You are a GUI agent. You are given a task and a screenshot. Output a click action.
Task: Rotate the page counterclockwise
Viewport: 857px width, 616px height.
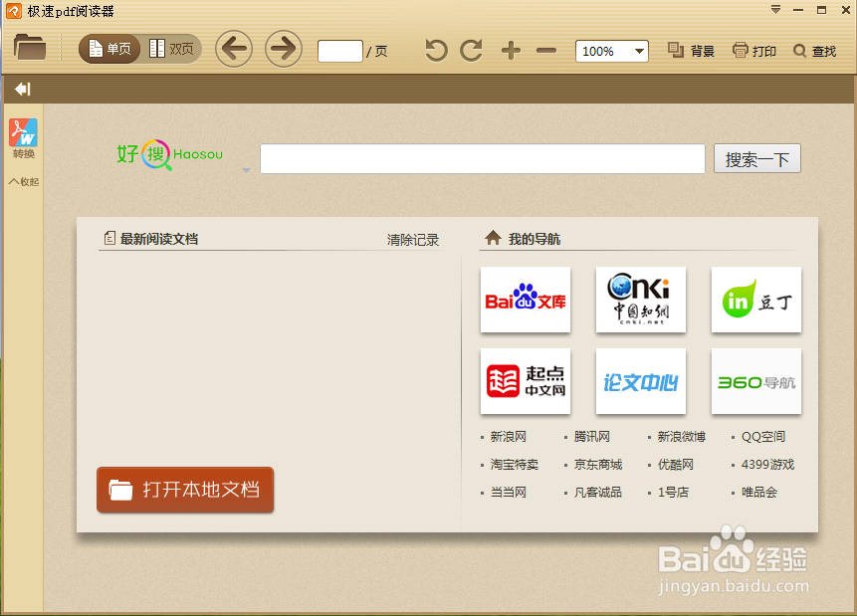(x=435, y=50)
